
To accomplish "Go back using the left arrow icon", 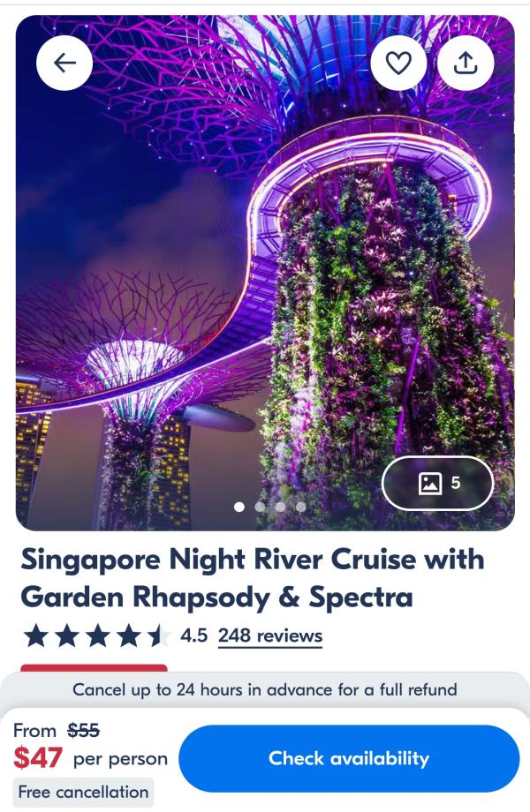I will [x=64, y=63].
